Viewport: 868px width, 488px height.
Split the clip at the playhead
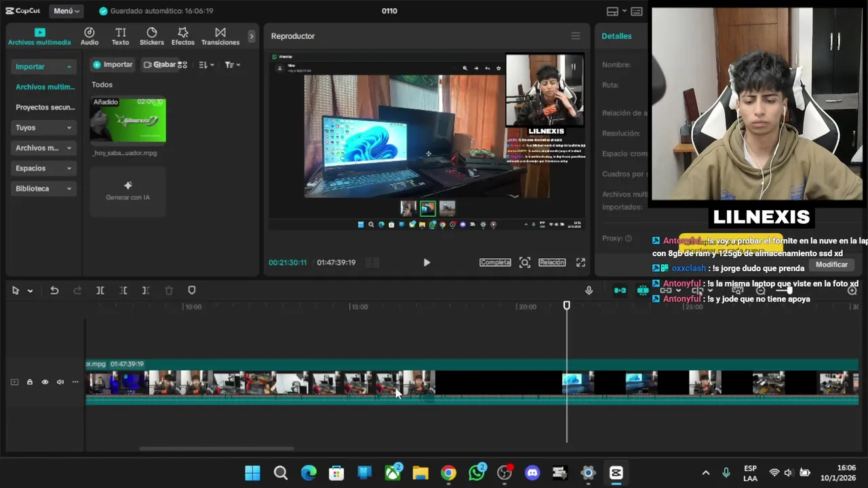click(x=100, y=290)
